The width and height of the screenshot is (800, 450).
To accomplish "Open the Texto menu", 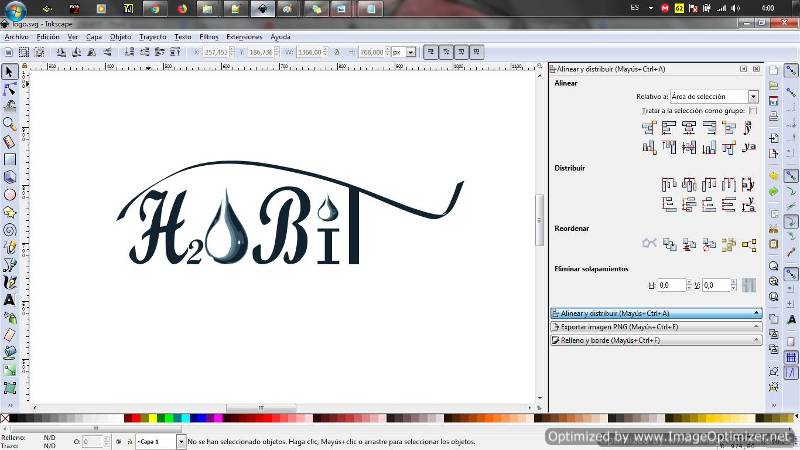I will click(183, 37).
